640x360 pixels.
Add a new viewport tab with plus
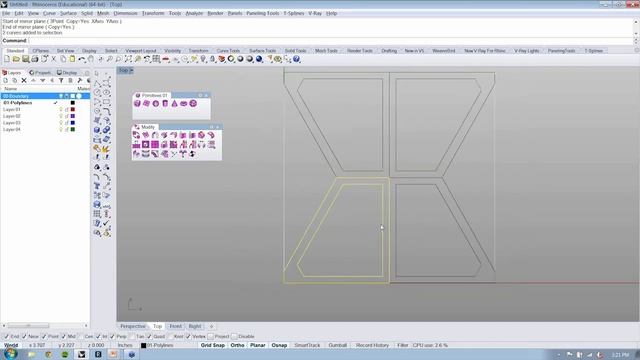211,327
